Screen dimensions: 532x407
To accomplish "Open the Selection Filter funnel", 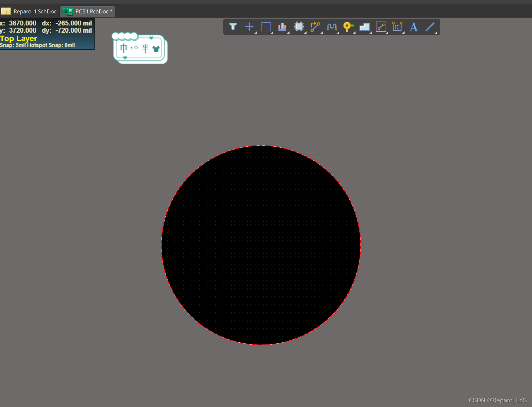I will (233, 26).
